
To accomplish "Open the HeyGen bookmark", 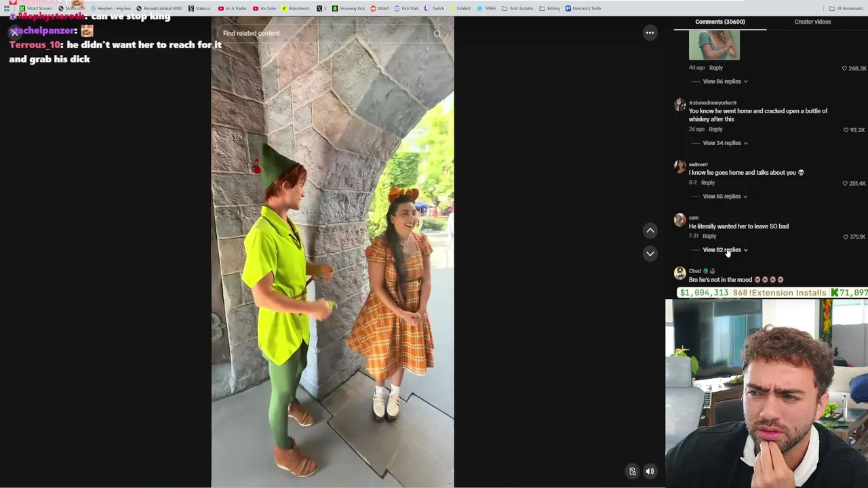I will click(111, 8).
